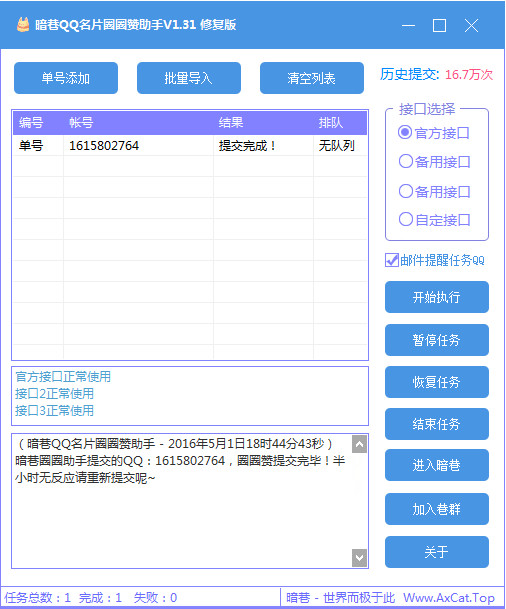The image size is (506, 609).
Task: Click 失败：0 in status bar
Action: pos(155,597)
